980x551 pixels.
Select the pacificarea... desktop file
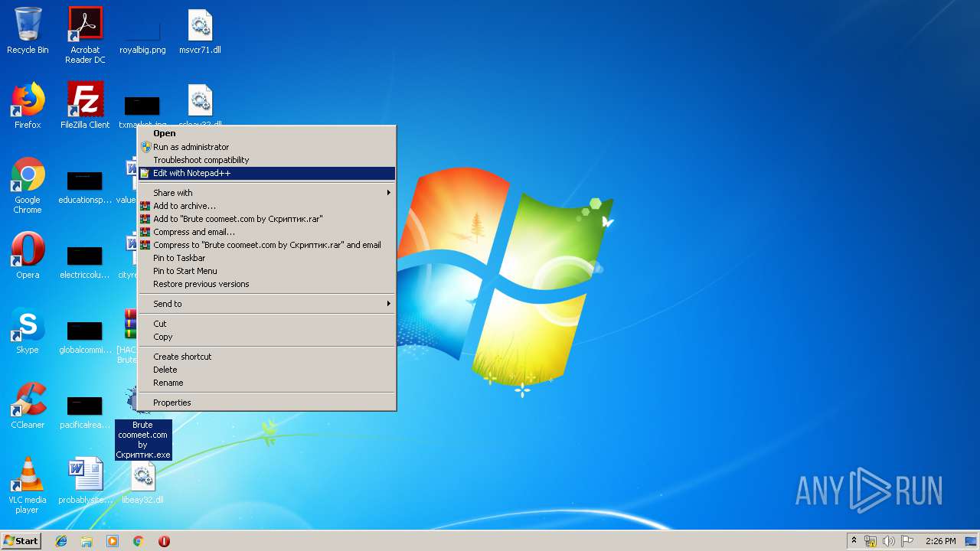point(85,411)
